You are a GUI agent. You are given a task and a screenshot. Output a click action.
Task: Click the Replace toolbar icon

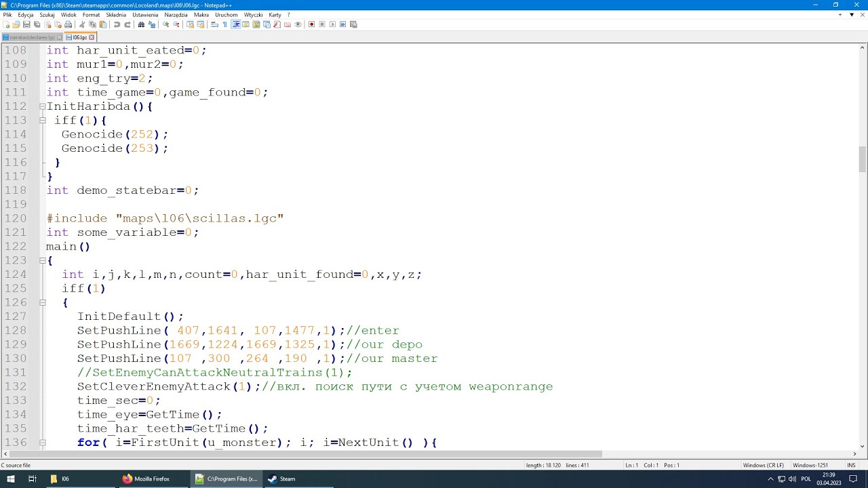pos(151,24)
